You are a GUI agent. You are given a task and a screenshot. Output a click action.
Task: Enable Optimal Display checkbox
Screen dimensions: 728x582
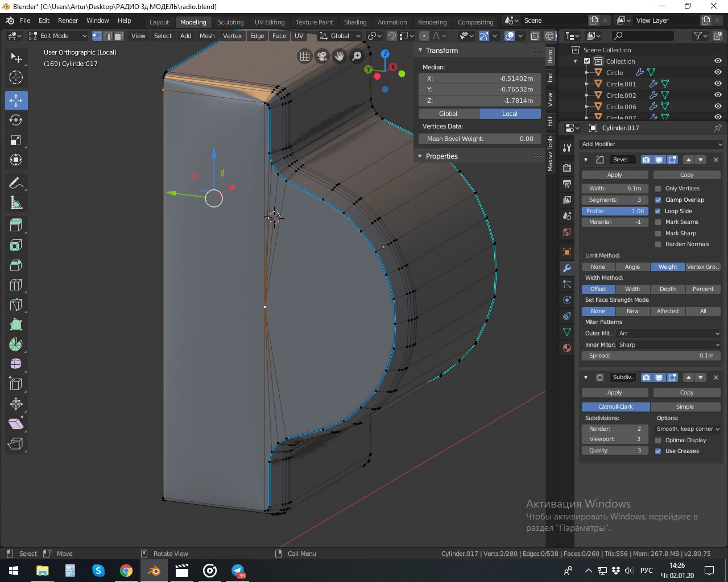[x=658, y=440]
